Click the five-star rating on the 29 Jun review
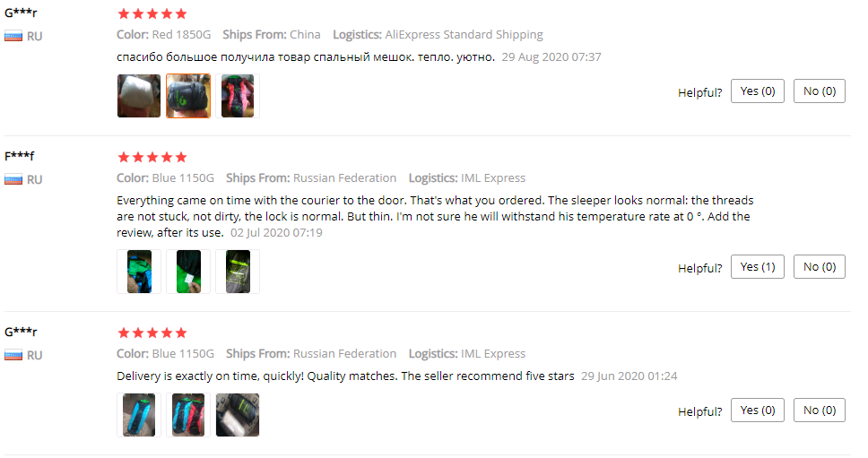Image resolution: width=868 pixels, height=458 pixels. 152,333
